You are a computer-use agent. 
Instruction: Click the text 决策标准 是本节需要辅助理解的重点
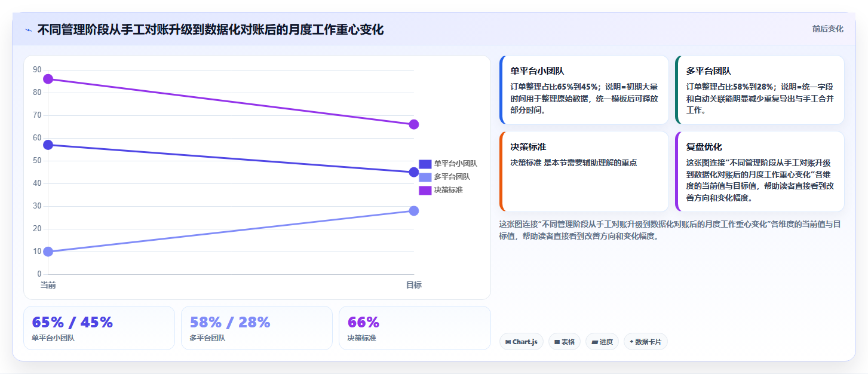pyautogui.click(x=575, y=163)
